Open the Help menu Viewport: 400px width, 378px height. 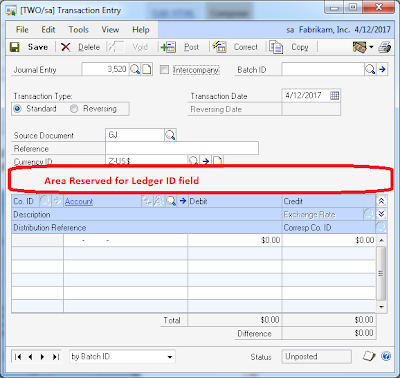coord(141,30)
